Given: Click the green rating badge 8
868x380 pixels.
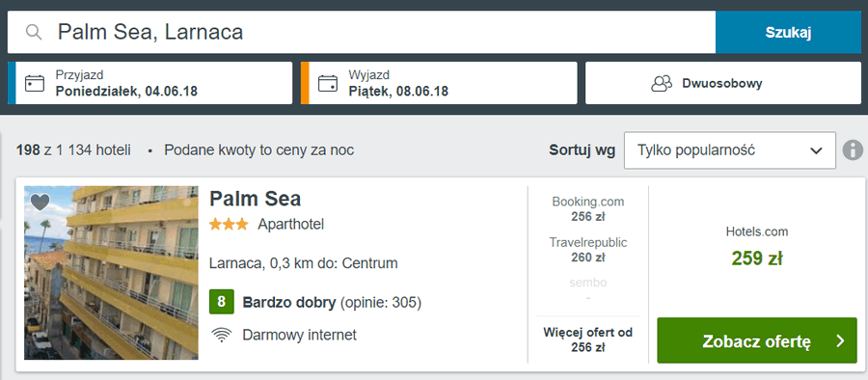Looking at the screenshot, I should [x=222, y=302].
